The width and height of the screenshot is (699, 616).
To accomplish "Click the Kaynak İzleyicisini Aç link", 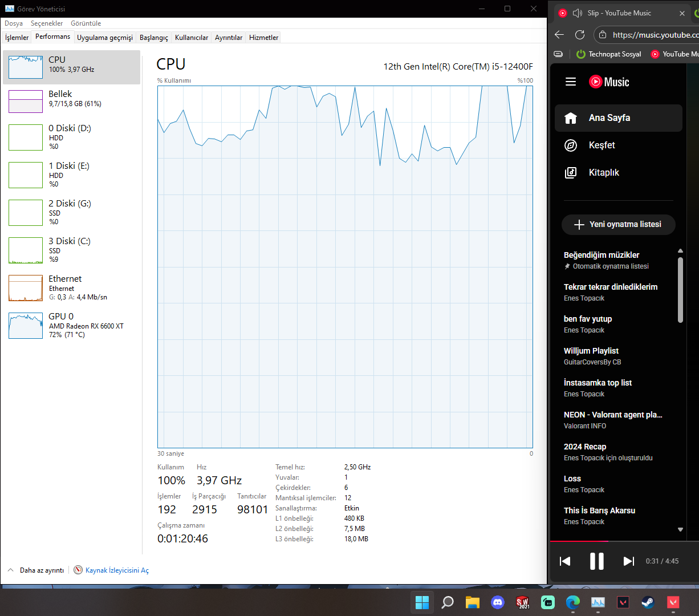I will click(117, 570).
